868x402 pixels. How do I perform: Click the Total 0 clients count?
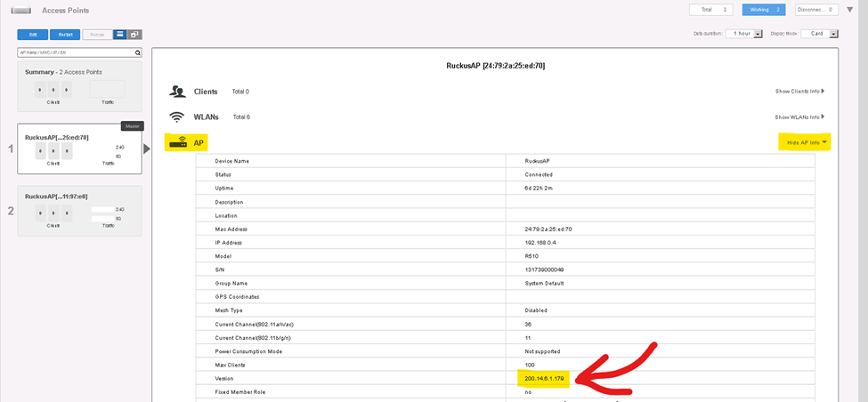(240, 92)
